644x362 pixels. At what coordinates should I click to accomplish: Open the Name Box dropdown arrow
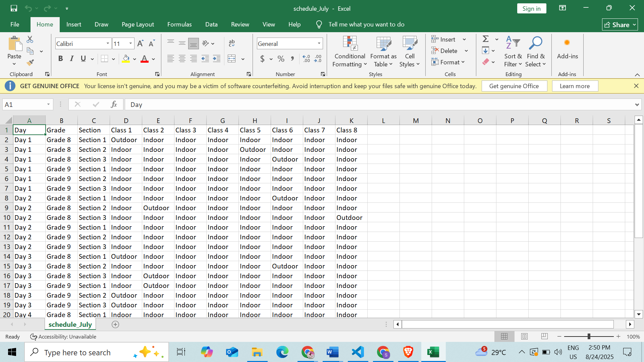pos(48,105)
